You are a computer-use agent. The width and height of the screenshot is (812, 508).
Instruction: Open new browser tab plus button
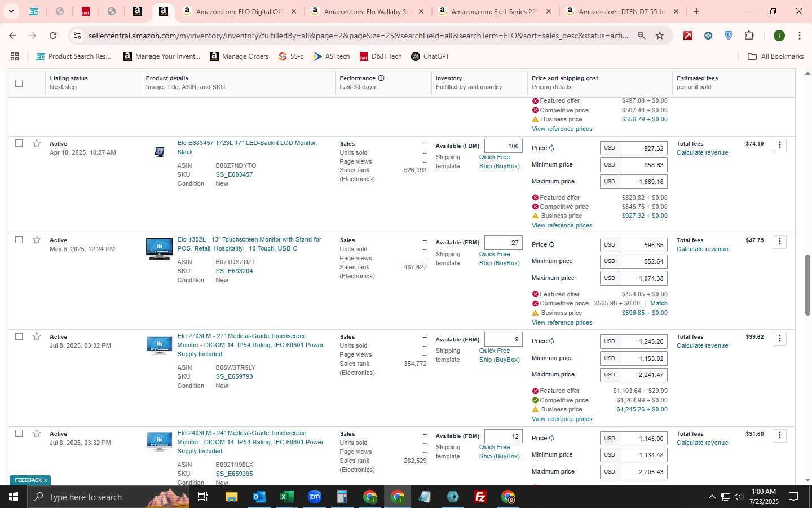click(696, 11)
